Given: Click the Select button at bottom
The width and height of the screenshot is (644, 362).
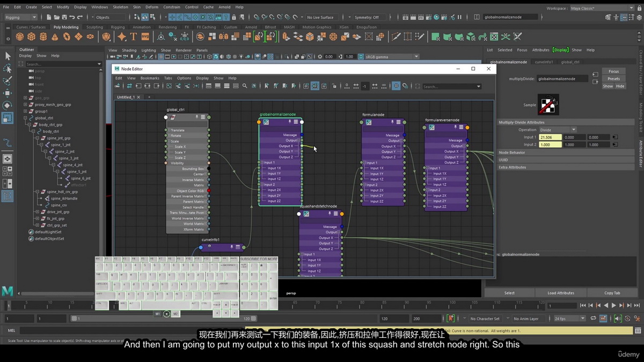Looking at the screenshot, I should click(509, 293).
